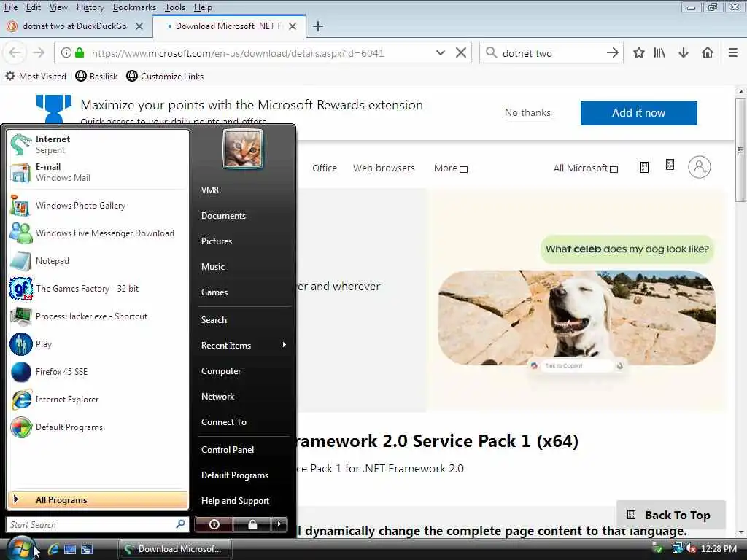Click Switch between windows quick launch icon
747x560 pixels.
pos(87,549)
